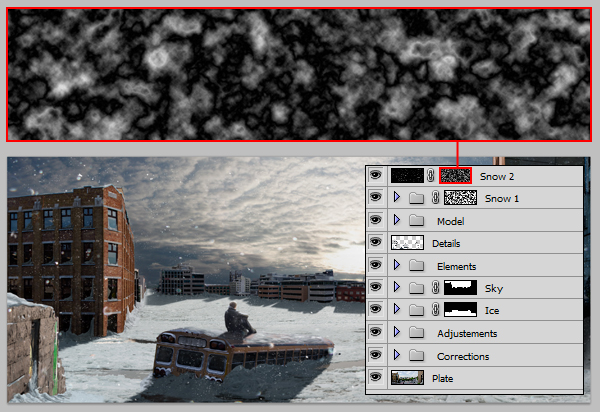The width and height of the screenshot is (600, 412).
Task: Select the Snow 2 layer name
Action: (497, 176)
